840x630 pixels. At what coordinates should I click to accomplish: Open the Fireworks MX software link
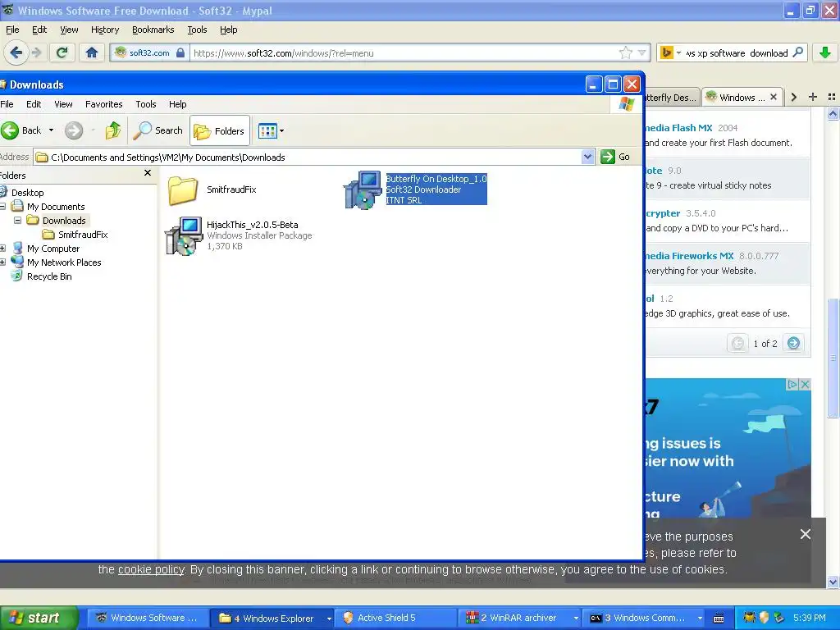(x=689, y=256)
